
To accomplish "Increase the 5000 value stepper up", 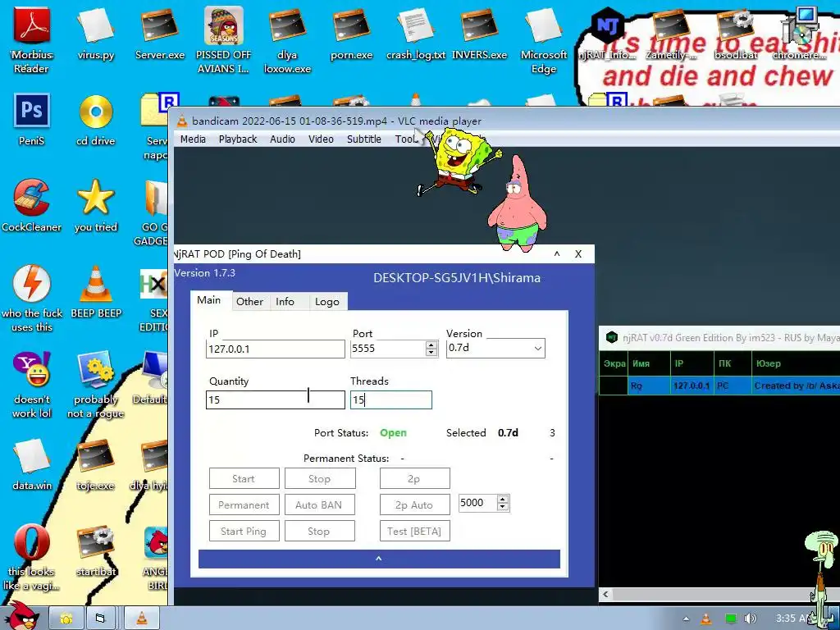I will [x=503, y=500].
